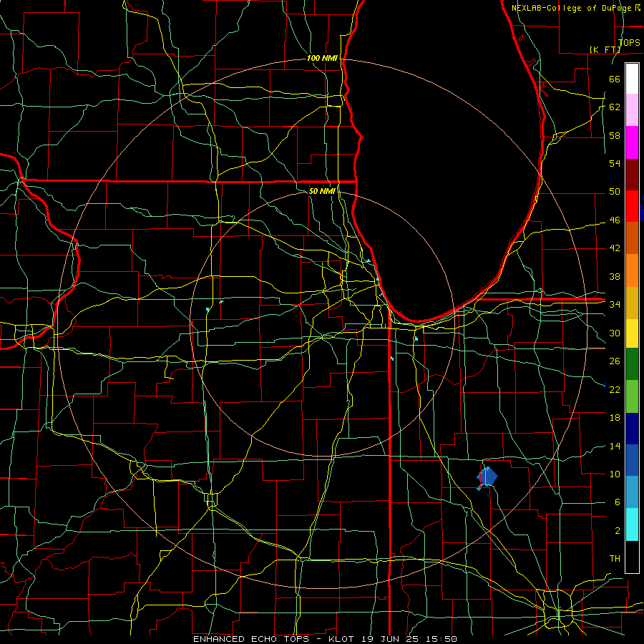The image size is (644, 644).
Task: Click the medium blue legend swatch
Action: (632, 460)
